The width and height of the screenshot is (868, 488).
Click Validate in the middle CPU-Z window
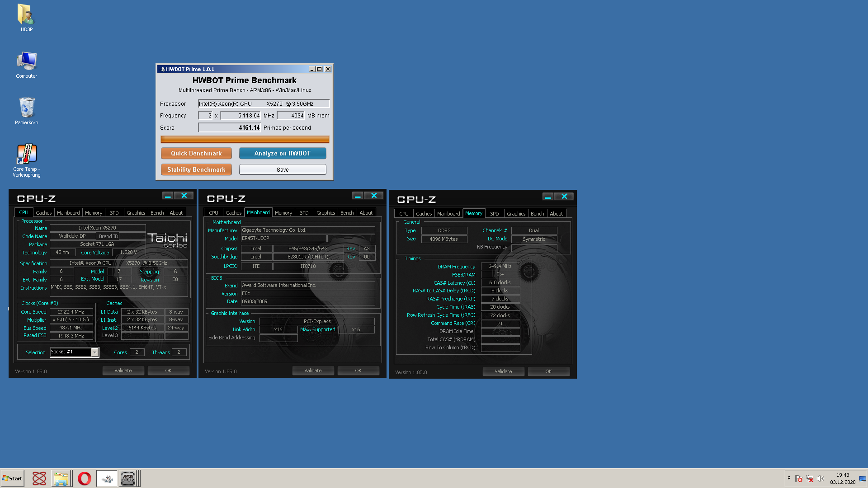(x=313, y=371)
